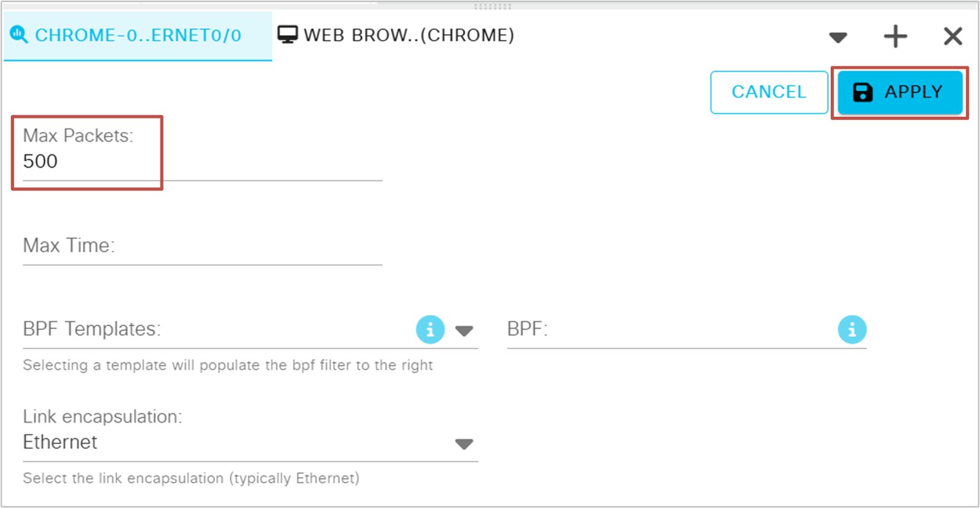Click the monitor icon on Web Browser tab

pyautogui.click(x=287, y=34)
